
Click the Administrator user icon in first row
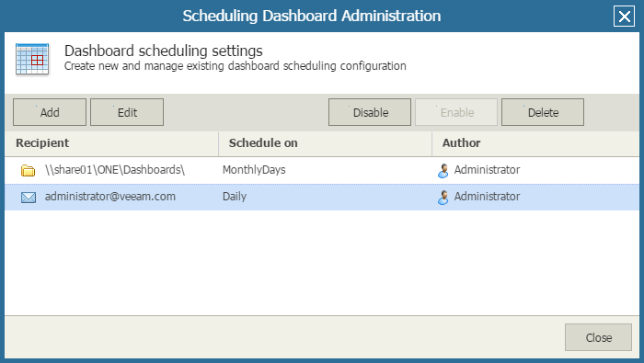[x=443, y=171]
